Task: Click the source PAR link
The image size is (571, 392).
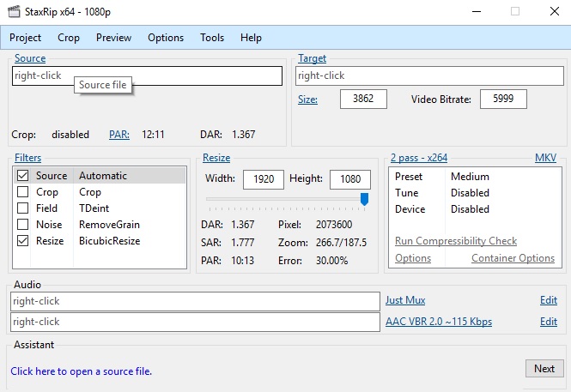Action: 119,135
